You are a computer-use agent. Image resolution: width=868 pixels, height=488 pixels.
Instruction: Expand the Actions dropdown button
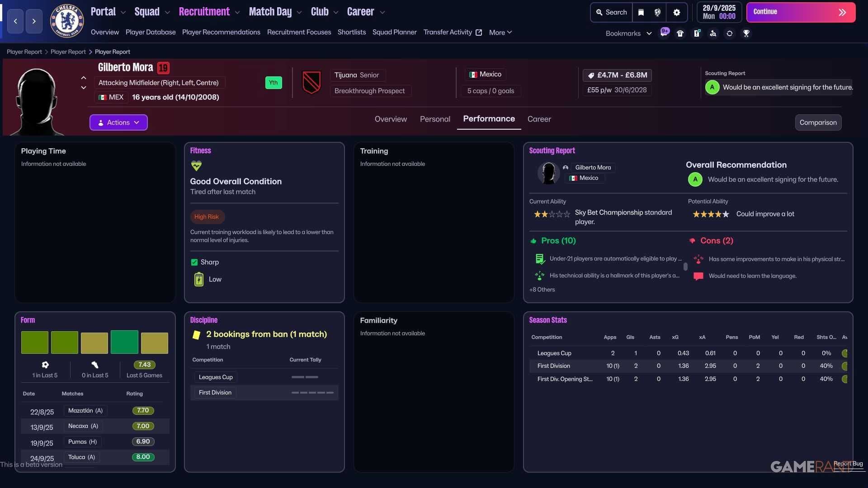click(118, 122)
